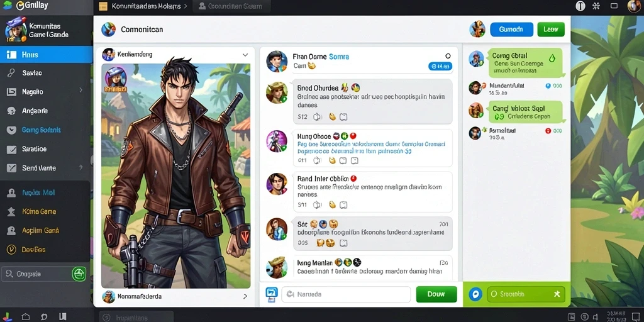The width and height of the screenshot is (644, 322).
Task: Click the gear icon in the top bar
Action: click(596, 6)
